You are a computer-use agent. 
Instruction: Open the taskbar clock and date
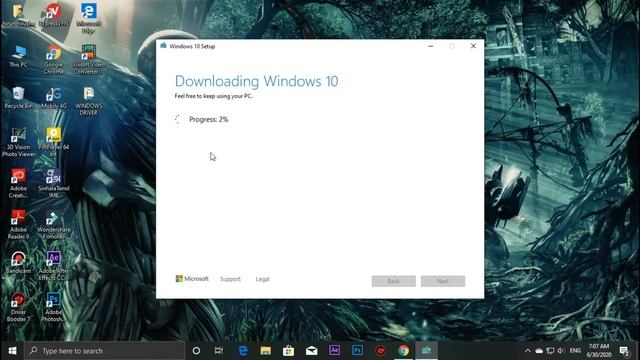[599, 351]
